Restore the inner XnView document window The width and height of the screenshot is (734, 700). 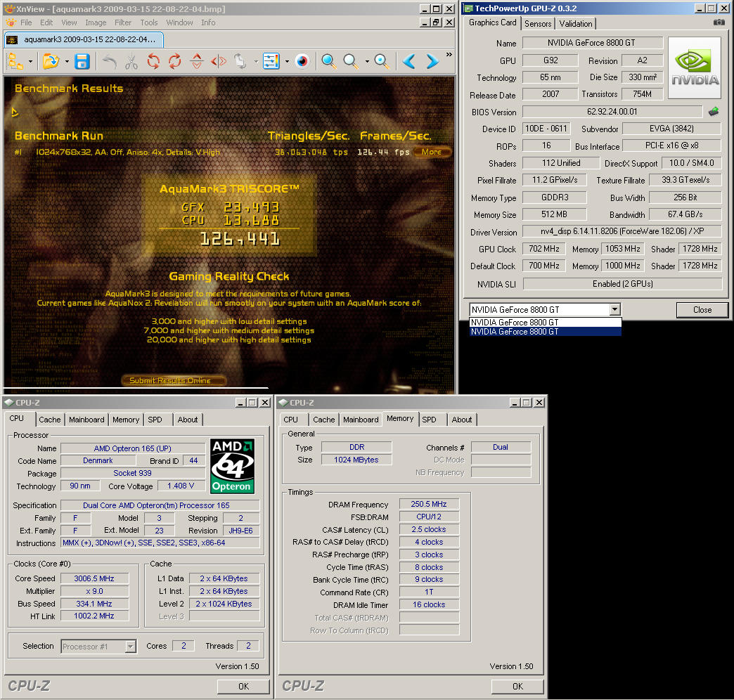pos(437,22)
